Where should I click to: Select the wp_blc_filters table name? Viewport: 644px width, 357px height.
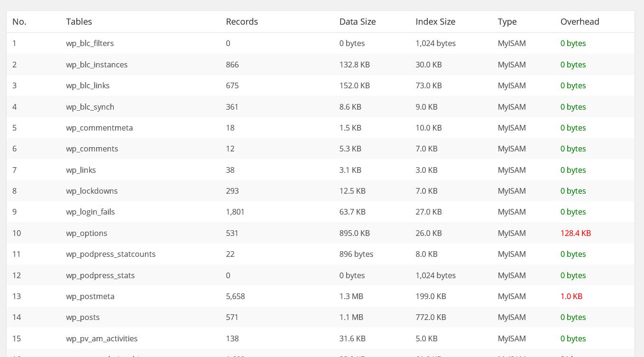[90, 43]
